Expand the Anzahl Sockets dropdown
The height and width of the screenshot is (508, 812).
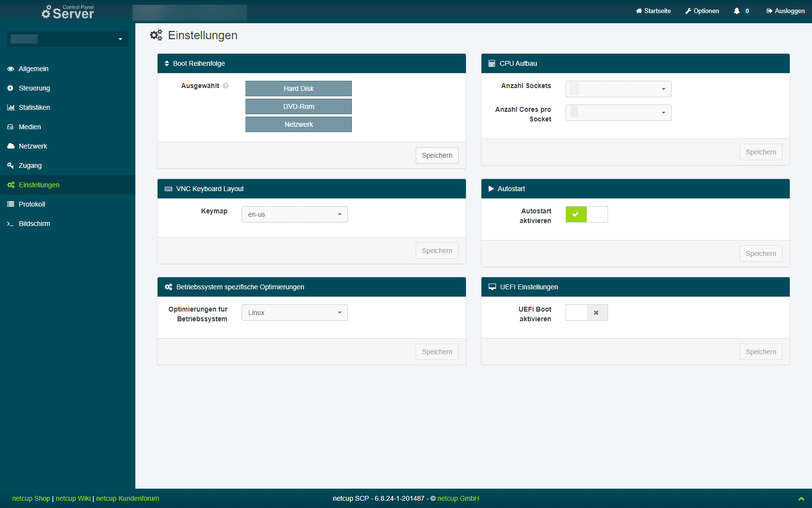618,89
